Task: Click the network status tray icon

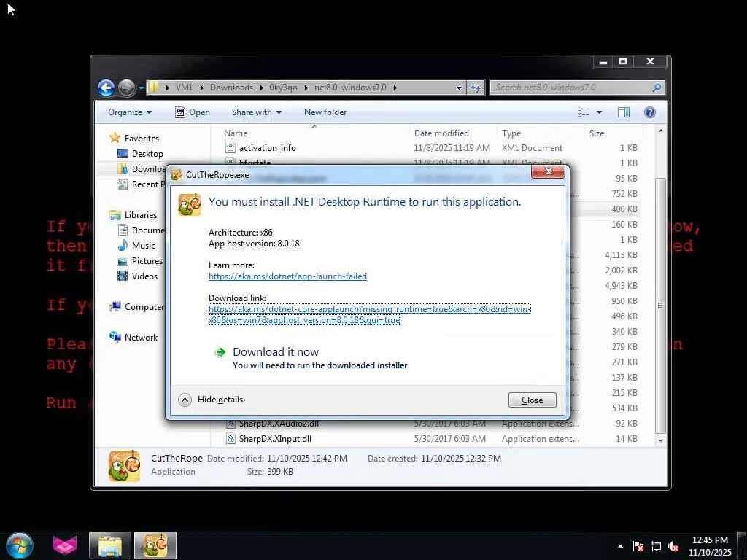Action: (656, 546)
